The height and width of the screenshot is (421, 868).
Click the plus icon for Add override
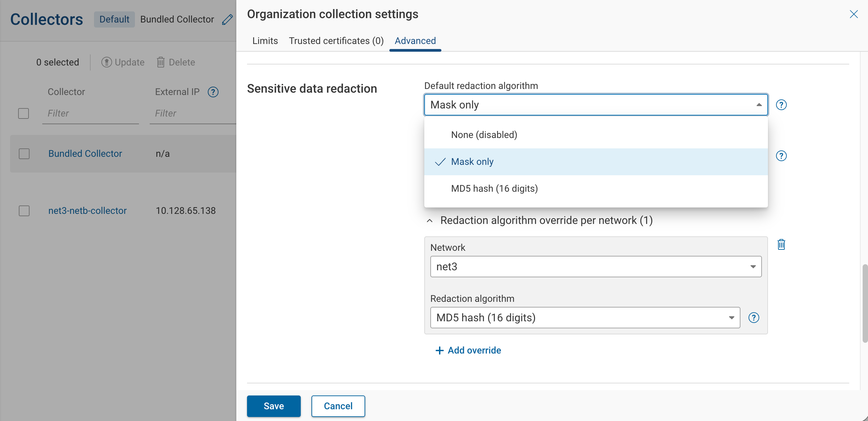[x=439, y=350]
